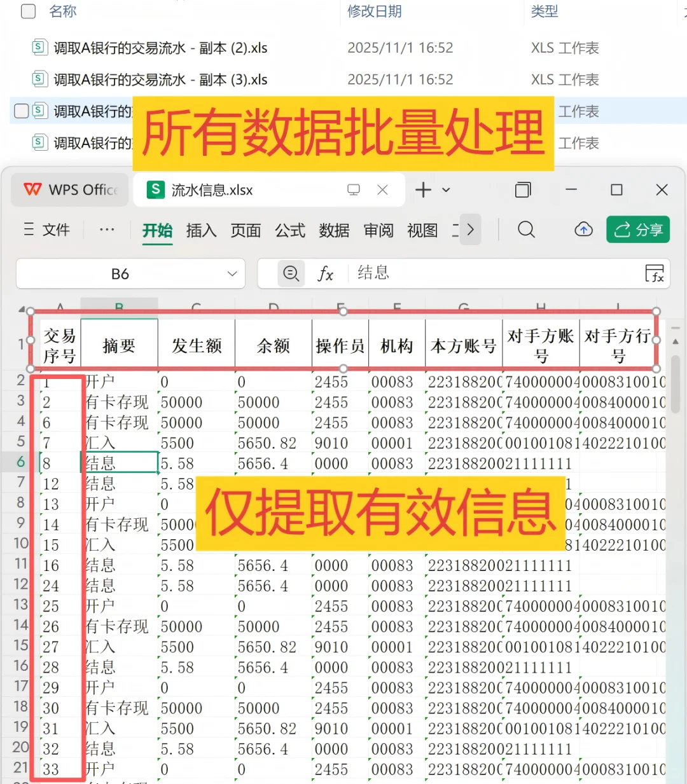Viewport: 687px width, 784px height.
Task: Click the XLS file icon of 副本 (2)
Action: click(39, 47)
